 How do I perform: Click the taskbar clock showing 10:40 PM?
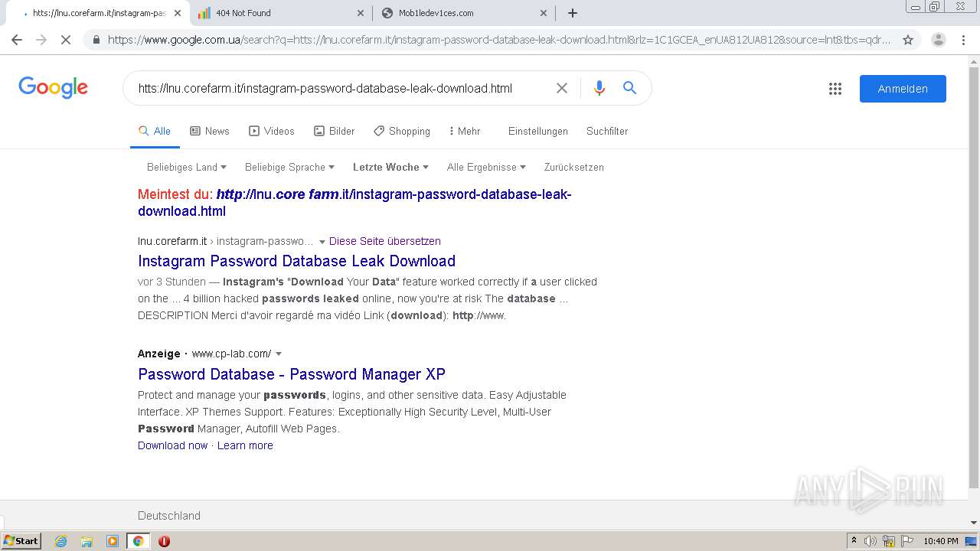[x=941, y=541]
